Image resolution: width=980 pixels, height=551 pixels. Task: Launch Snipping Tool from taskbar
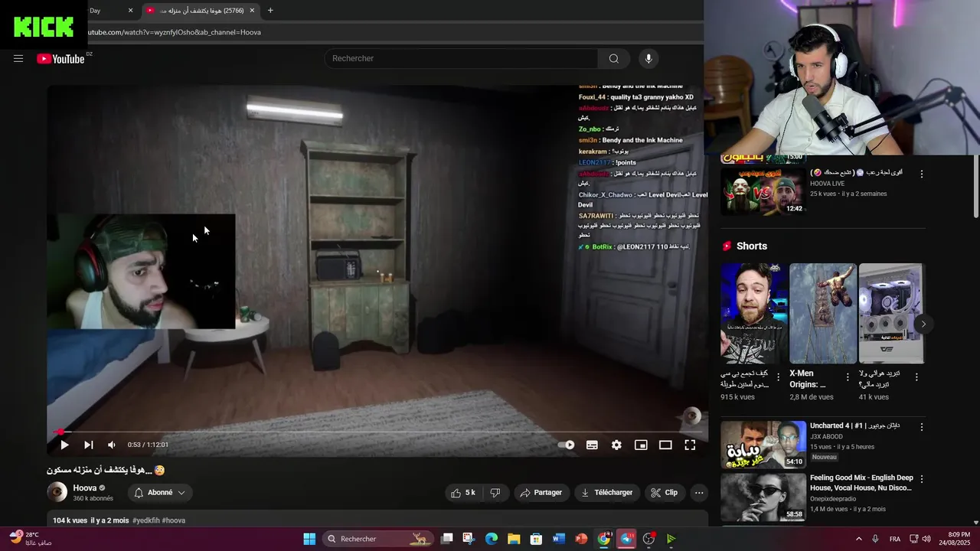469,539
